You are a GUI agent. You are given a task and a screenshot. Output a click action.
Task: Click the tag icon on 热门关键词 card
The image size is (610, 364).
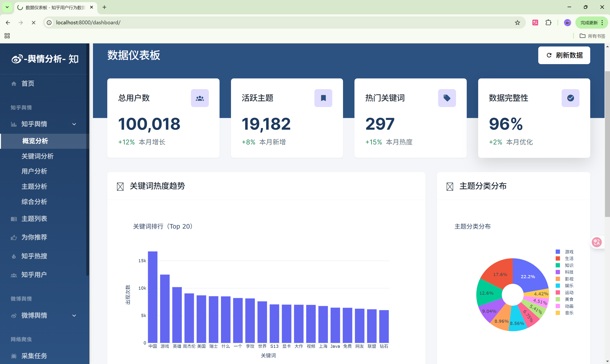point(447,98)
